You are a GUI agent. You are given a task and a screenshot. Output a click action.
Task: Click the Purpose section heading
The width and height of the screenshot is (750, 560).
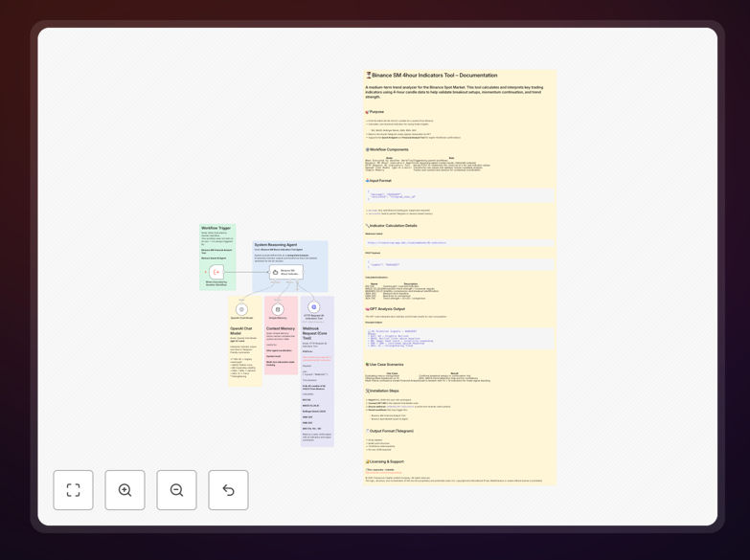(375, 111)
